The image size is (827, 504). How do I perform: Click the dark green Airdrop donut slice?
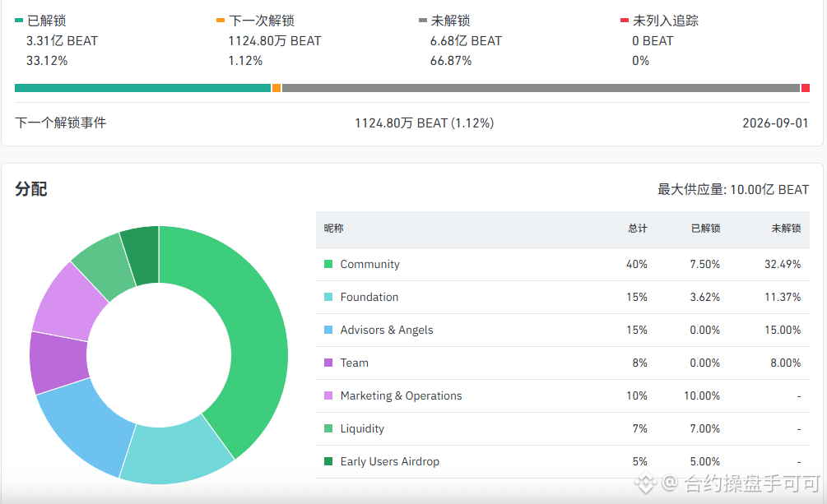(142, 256)
